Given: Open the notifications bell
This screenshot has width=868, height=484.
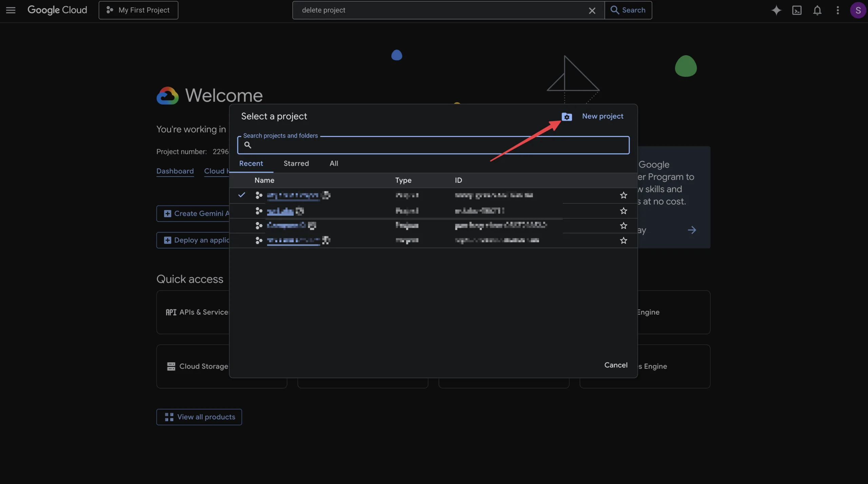Looking at the screenshot, I should tap(817, 10).
